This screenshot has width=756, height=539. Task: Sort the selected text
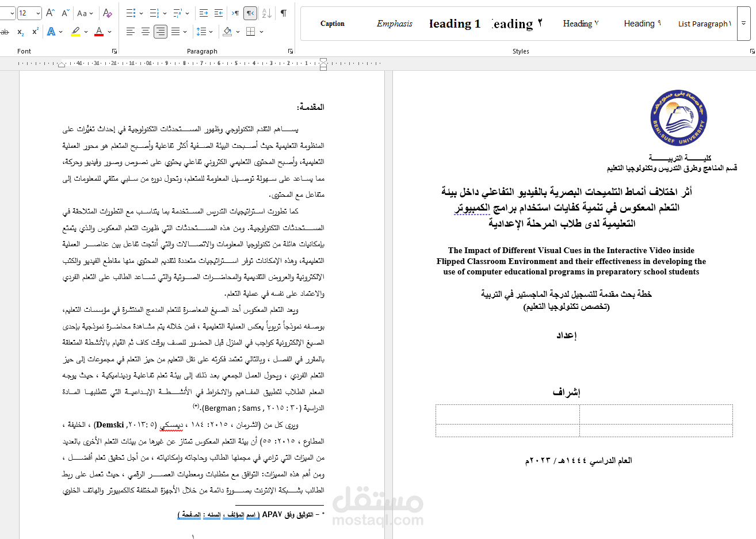coord(266,13)
